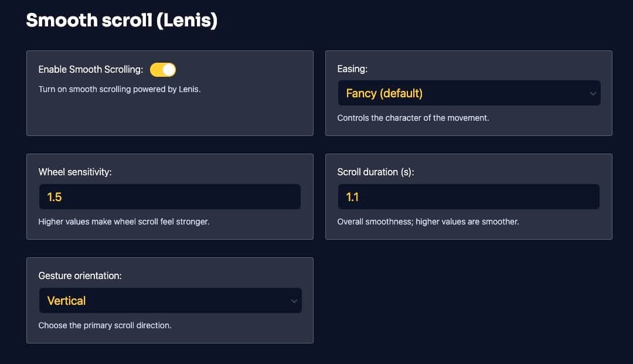
Task: Click the Wheel sensitivity input field
Action: click(169, 196)
